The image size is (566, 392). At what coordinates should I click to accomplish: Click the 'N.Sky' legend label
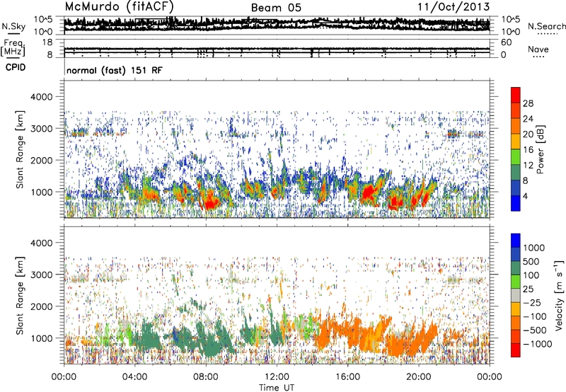click(x=13, y=26)
